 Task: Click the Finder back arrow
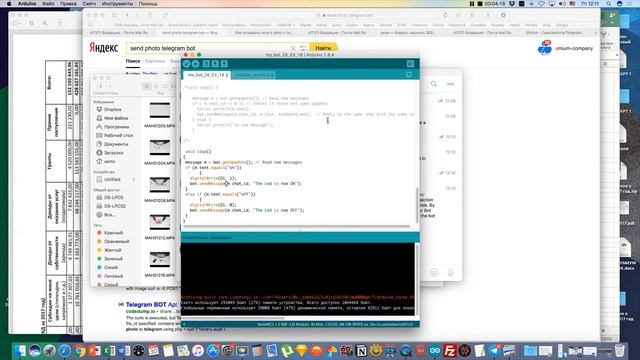click(101, 86)
